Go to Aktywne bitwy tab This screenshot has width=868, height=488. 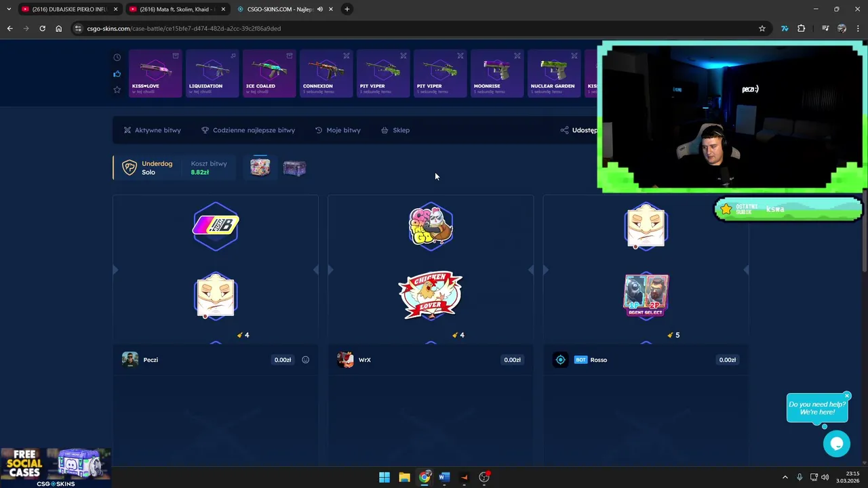coord(152,130)
